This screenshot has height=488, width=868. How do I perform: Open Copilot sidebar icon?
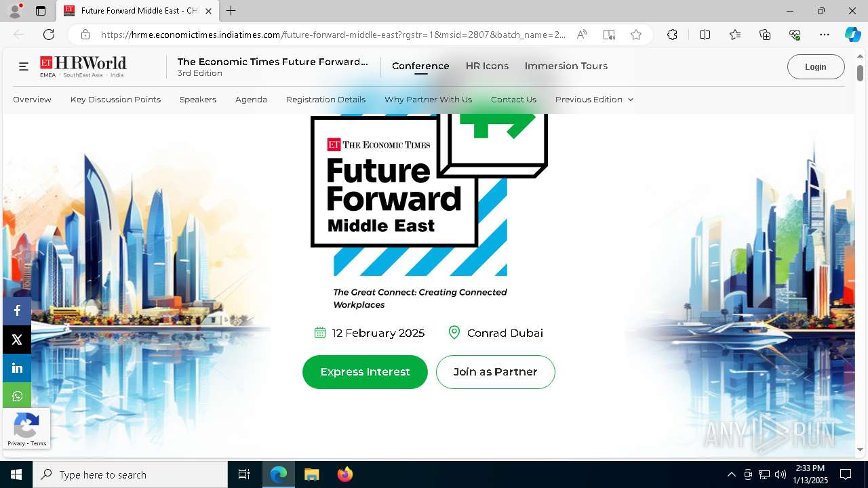[852, 35]
